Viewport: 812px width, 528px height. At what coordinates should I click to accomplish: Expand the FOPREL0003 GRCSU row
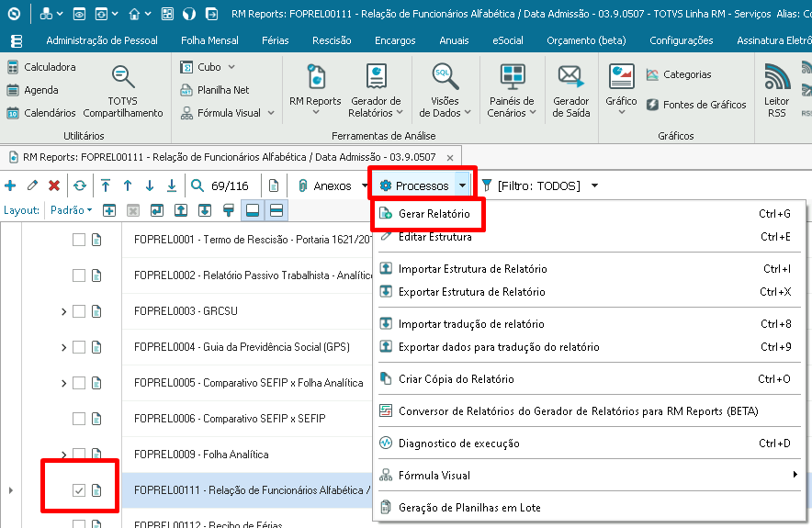63,311
